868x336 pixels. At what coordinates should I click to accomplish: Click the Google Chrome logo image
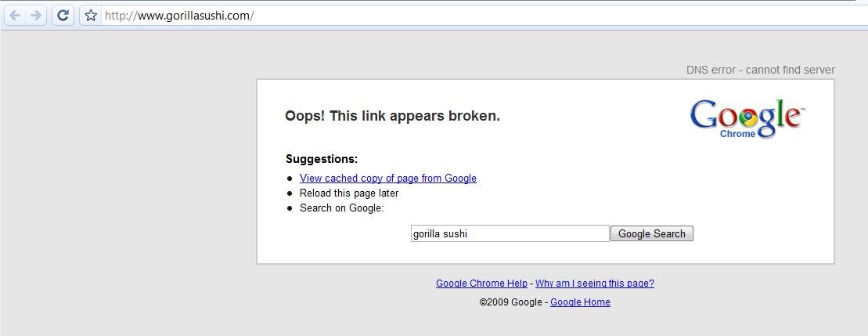coord(747,118)
